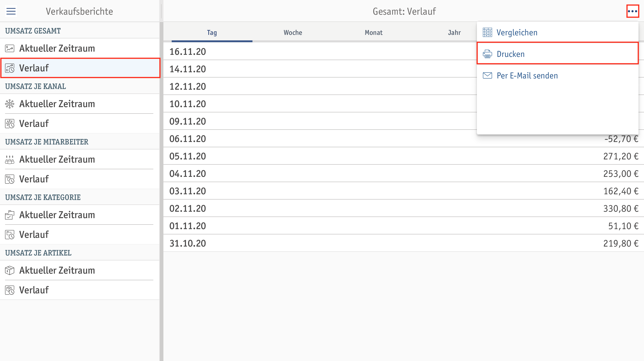This screenshot has height=361, width=644.
Task: Select the 05.11.20 row
Action: click(403, 156)
